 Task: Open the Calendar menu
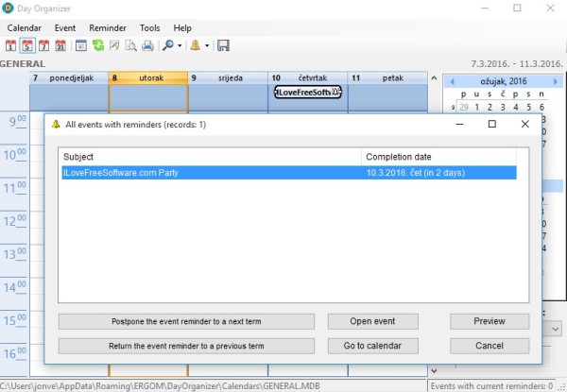24,27
